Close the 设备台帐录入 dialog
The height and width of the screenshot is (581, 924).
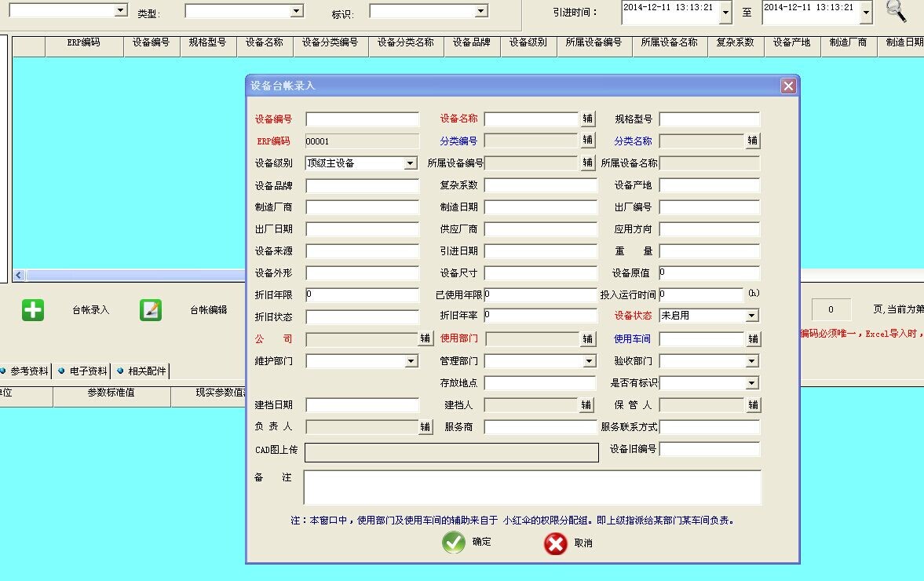tap(788, 86)
